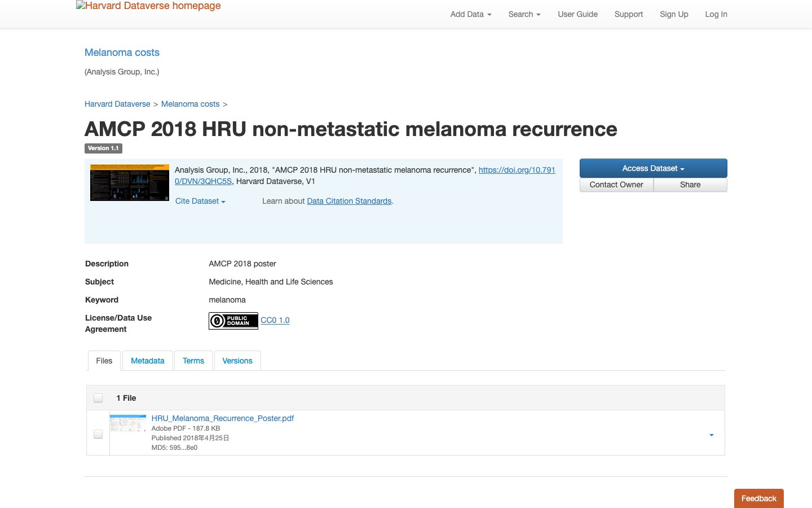The image size is (812, 508).
Task: Open the HRU_Melanoma_Recurrence_Poster.pdf file preview thumbnail
Action: click(x=128, y=423)
